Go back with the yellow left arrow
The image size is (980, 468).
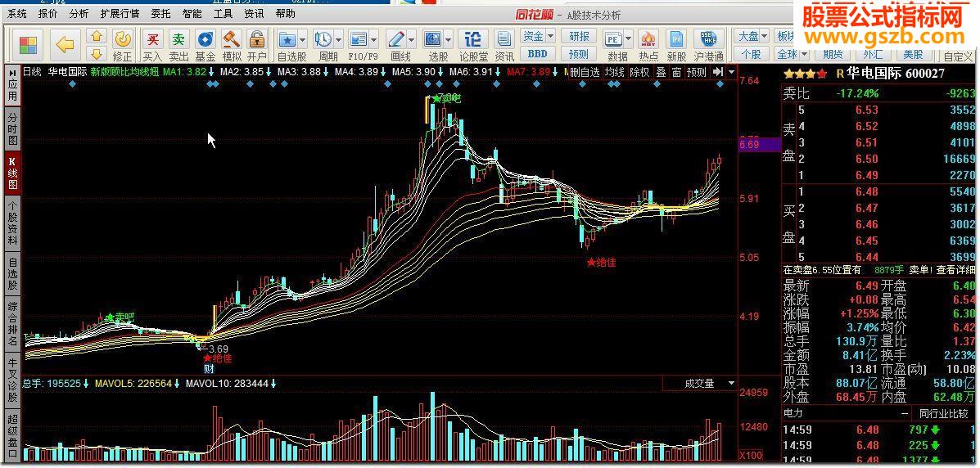[x=65, y=44]
